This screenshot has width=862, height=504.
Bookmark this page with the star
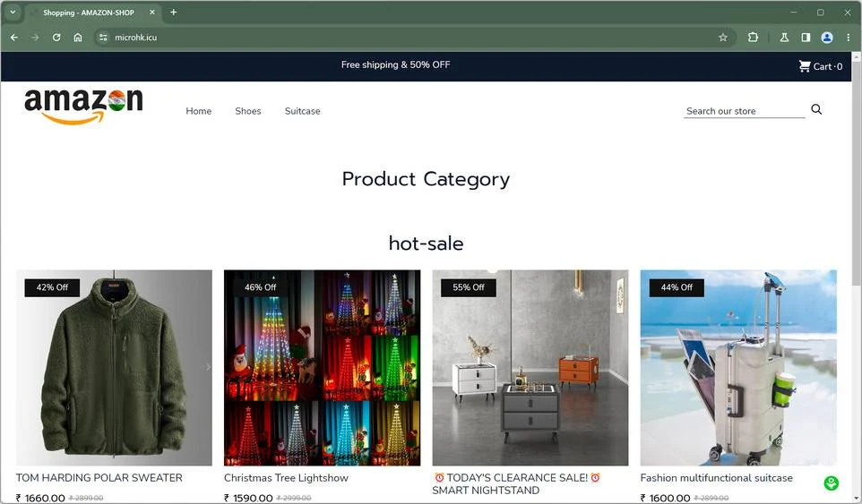pos(723,38)
